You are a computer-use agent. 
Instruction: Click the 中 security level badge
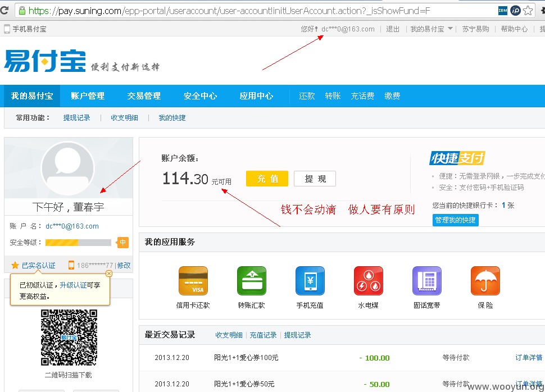click(x=122, y=242)
